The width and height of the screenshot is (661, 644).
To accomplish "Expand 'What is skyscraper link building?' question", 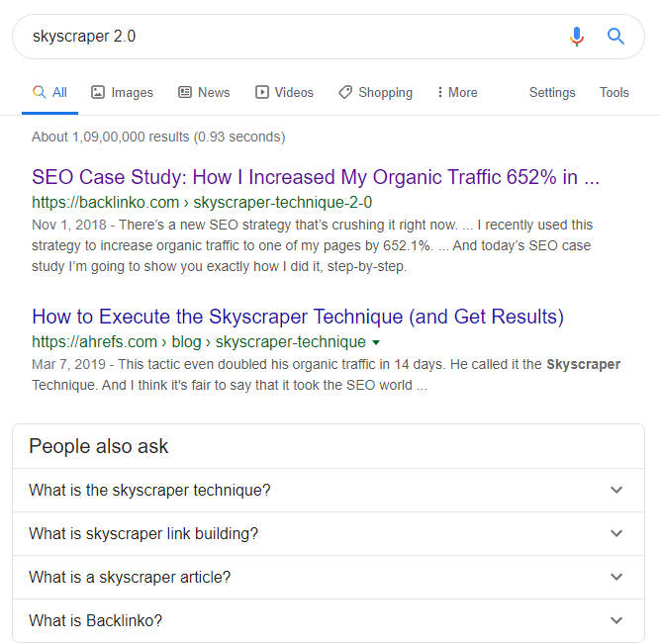I will pos(616,533).
